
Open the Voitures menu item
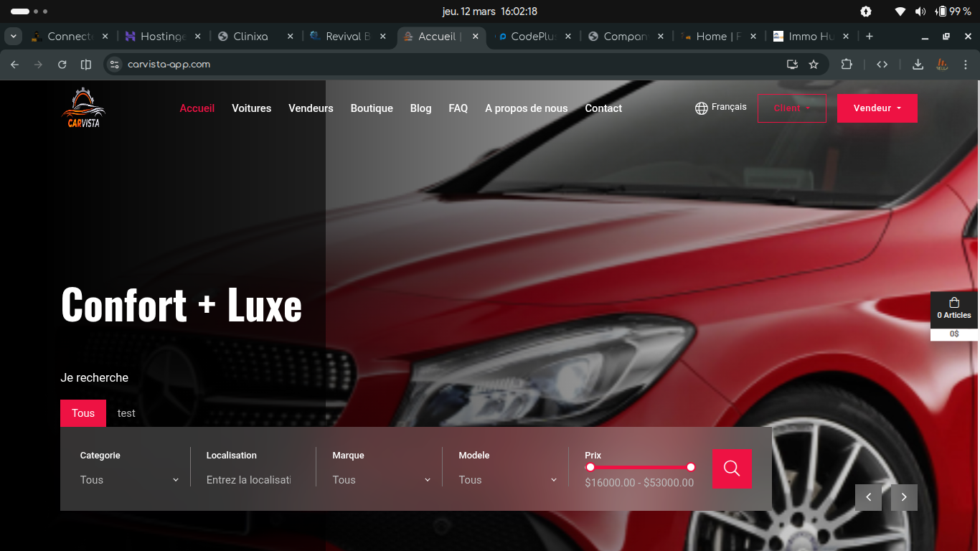click(x=251, y=108)
